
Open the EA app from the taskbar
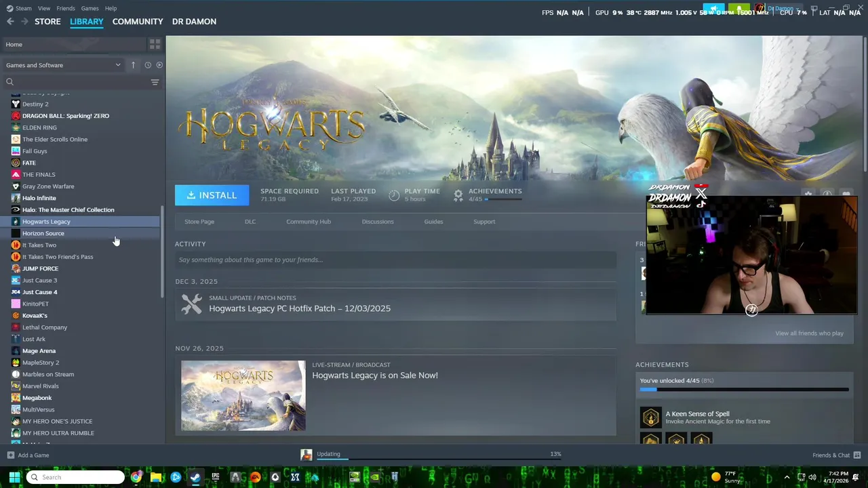tap(256, 477)
